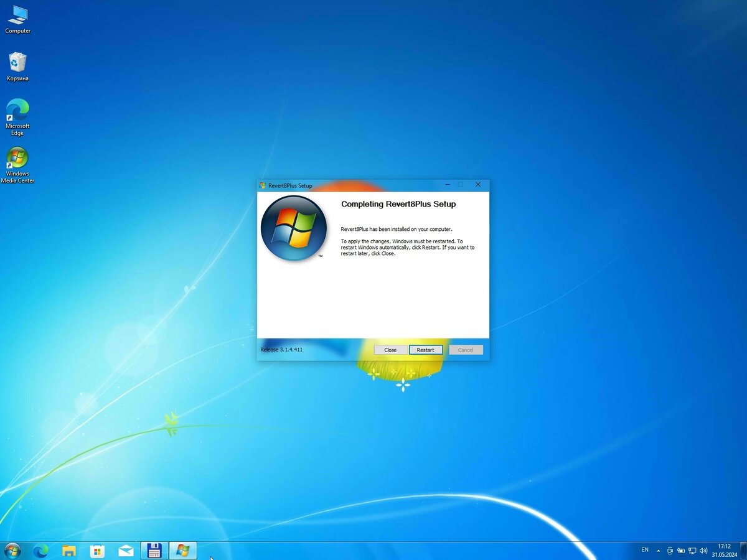747x560 pixels.
Task: Open Microsoft Store from the taskbar
Action: point(98,551)
